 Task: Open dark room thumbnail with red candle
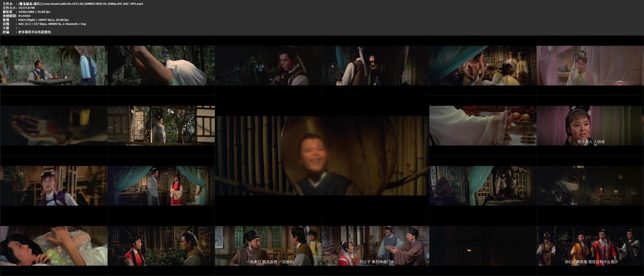pyautogui.click(x=590, y=186)
